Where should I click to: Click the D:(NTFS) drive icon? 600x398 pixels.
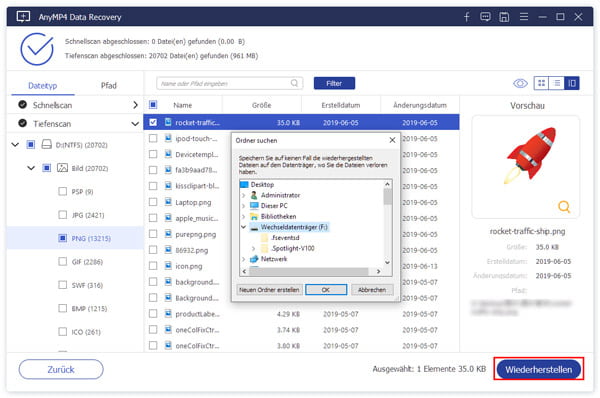47,145
